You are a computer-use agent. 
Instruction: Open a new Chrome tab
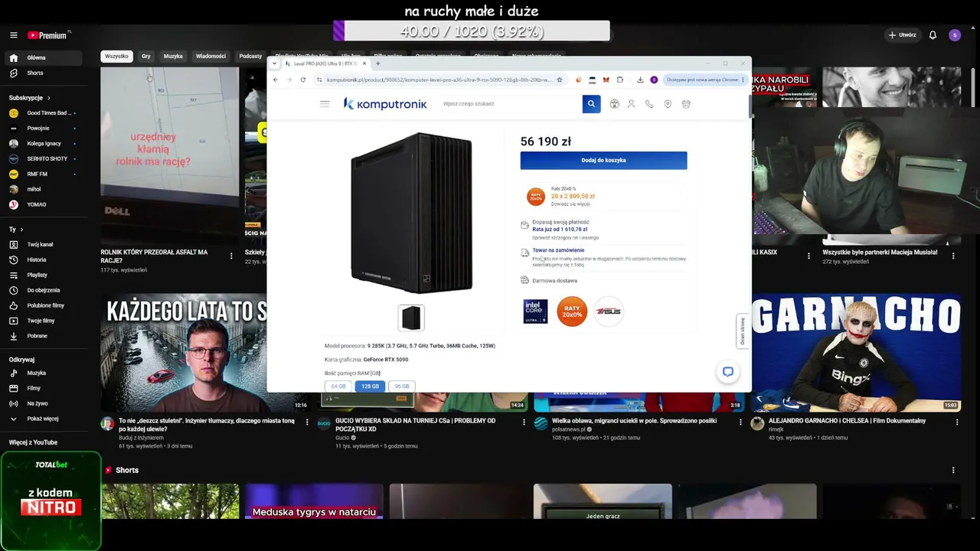click(377, 64)
